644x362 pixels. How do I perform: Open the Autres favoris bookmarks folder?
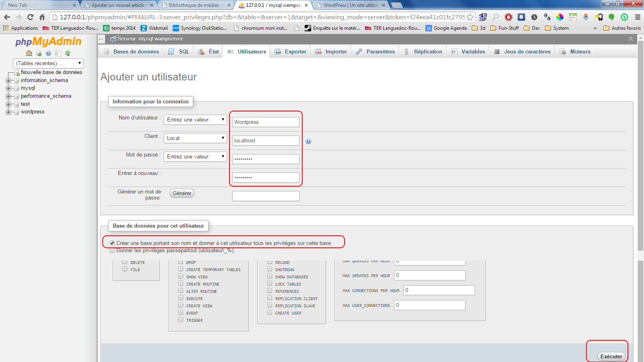[622, 28]
